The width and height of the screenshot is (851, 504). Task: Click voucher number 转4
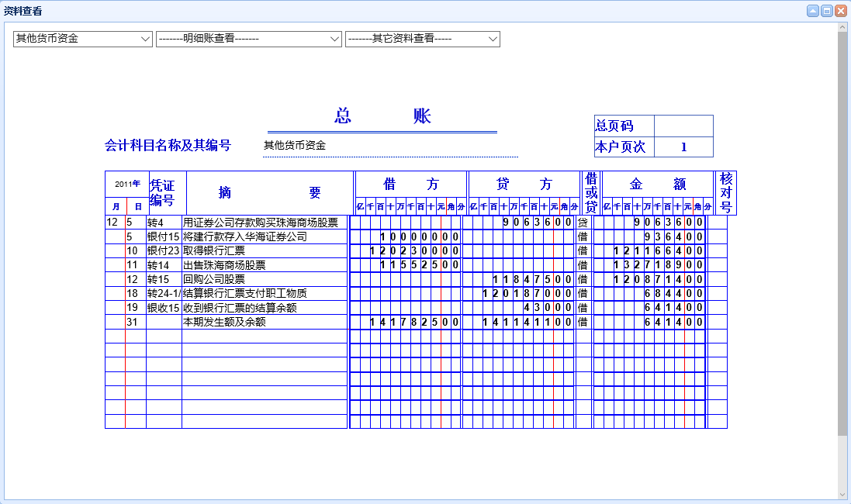155,223
